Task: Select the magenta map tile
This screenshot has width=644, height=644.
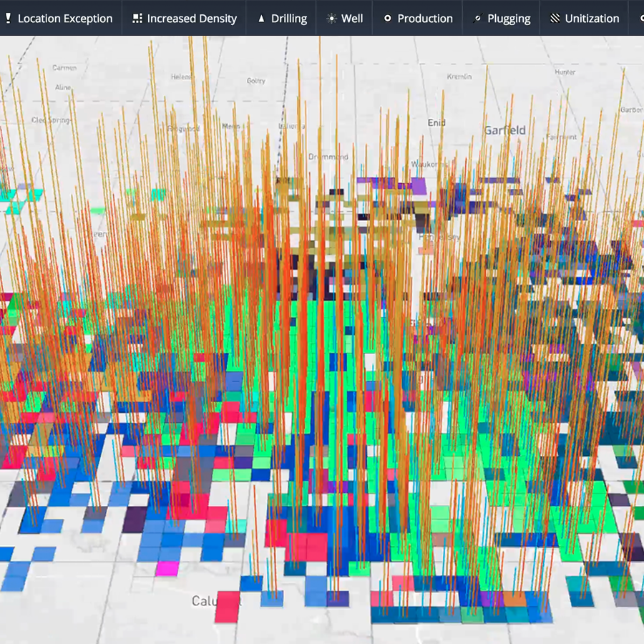Action: (x=167, y=568)
